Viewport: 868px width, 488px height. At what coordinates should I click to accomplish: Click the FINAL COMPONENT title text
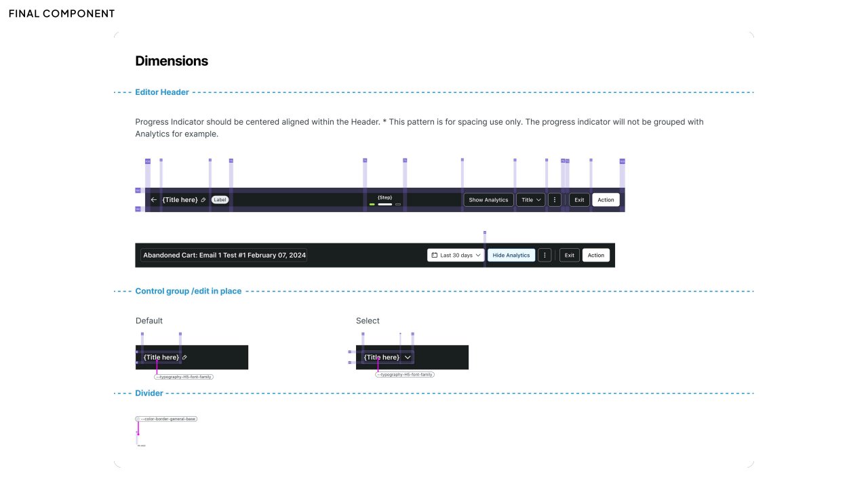pos(62,14)
